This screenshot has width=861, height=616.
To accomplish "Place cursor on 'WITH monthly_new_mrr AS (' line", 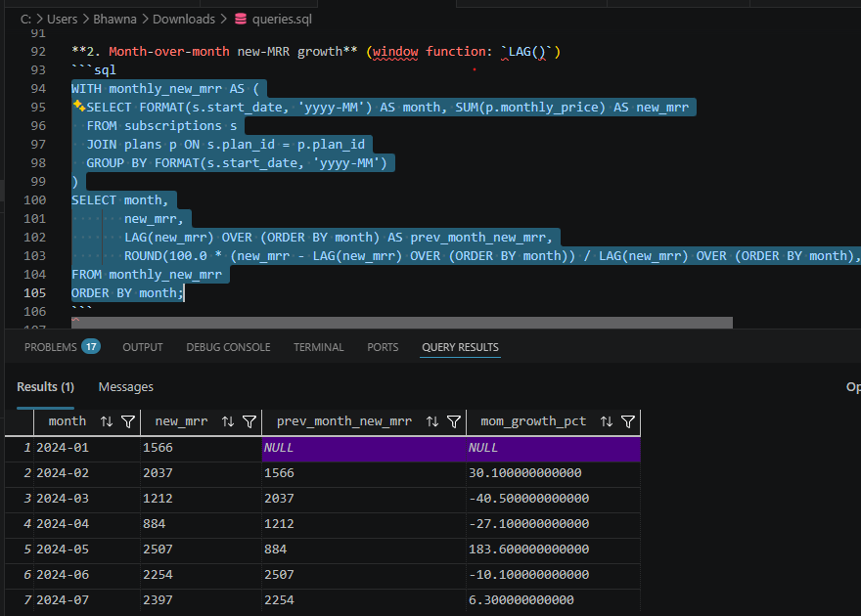I will click(164, 89).
